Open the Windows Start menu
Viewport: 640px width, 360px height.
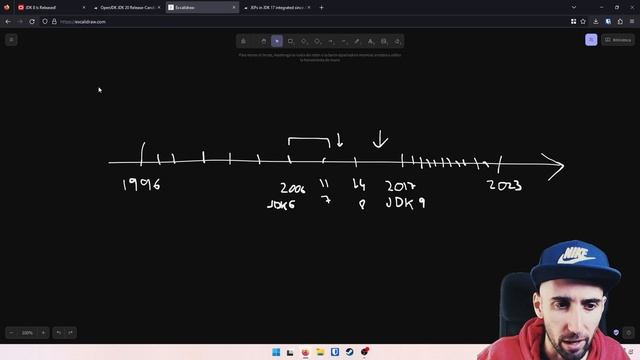click(276, 352)
